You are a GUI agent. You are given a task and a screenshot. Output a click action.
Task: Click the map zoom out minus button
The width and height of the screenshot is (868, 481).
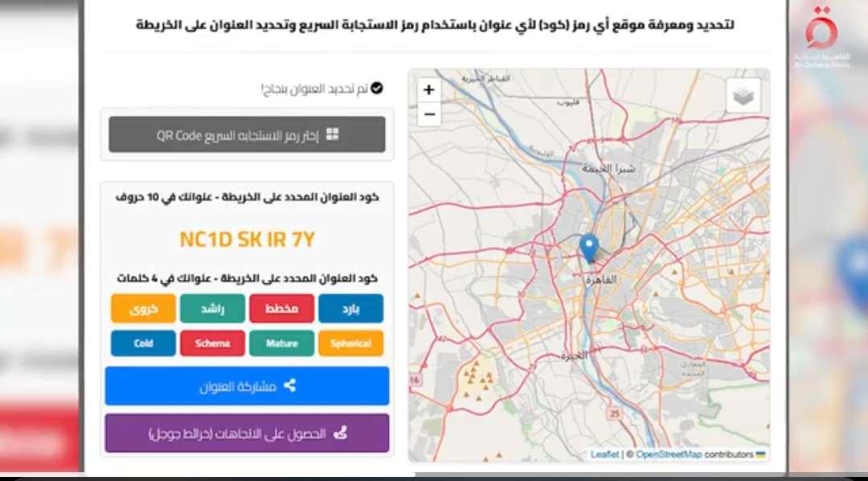click(429, 114)
